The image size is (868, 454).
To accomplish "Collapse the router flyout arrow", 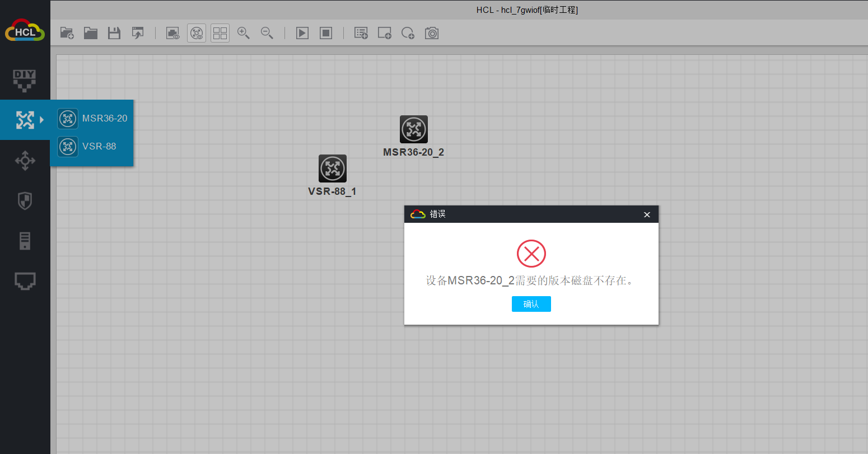I will point(42,120).
